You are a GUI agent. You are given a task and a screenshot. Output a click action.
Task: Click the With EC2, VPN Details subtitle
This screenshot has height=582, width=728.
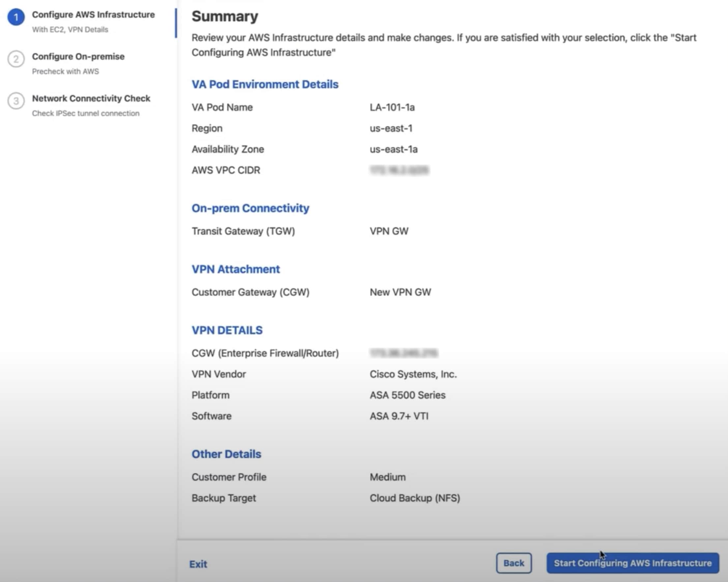point(70,30)
